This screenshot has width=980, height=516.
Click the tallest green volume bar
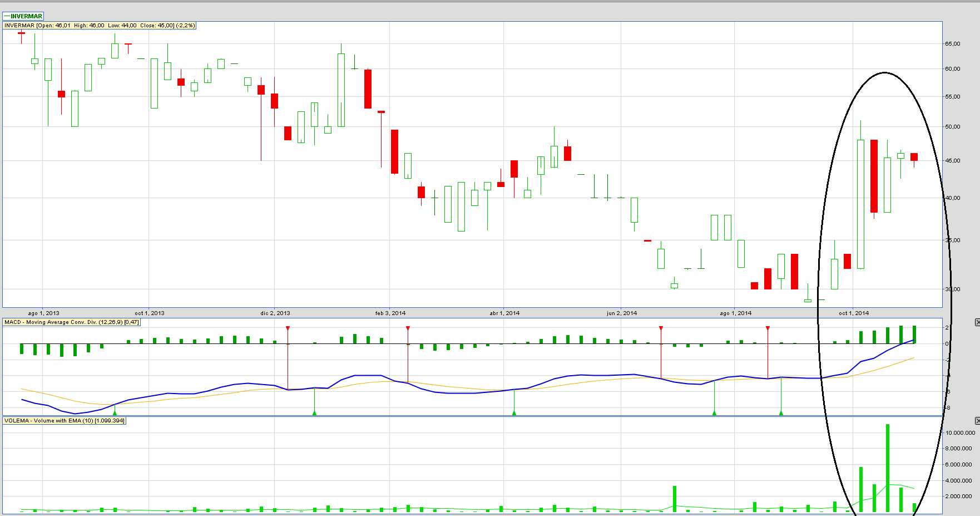coord(887,468)
